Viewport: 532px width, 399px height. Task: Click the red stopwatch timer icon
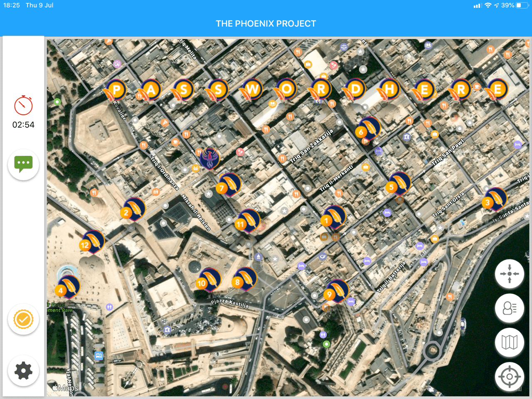pos(23,105)
